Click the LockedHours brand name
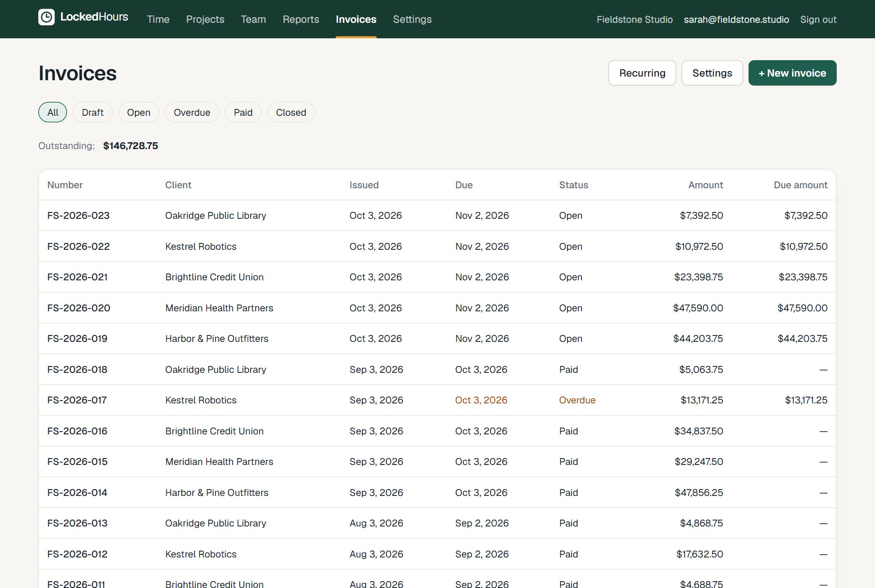Screen dimensions: 875x588 [x=94, y=17]
